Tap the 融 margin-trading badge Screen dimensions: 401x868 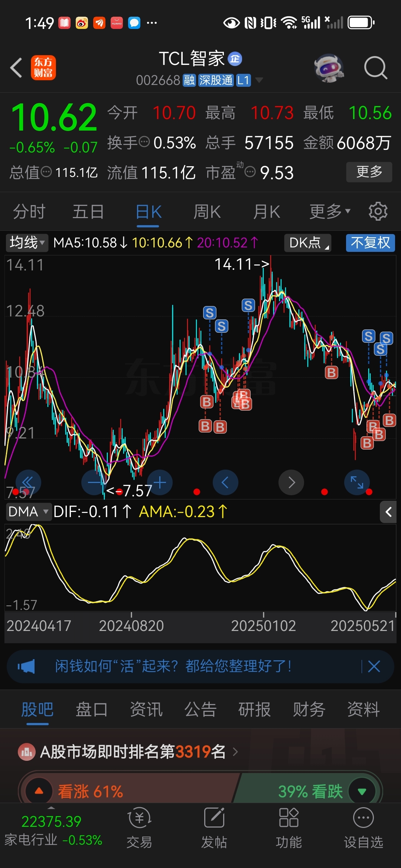point(189,80)
